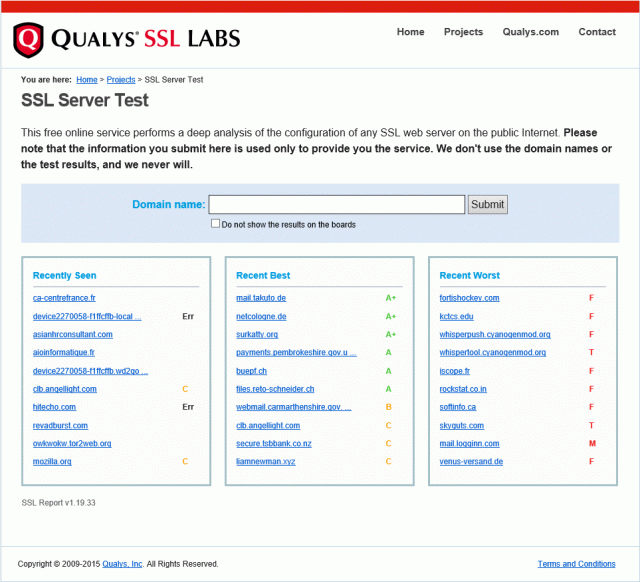Image resolution: width=640 pixels, height=582 pixels.
Task: Open fortishockey.com in Recent Worst
Action: (469, 298)
